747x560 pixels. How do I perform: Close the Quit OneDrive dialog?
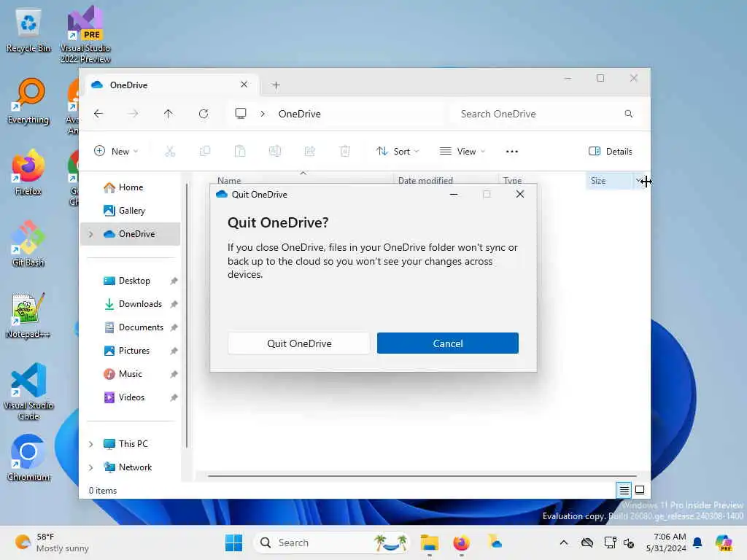[x=519, y=194]
